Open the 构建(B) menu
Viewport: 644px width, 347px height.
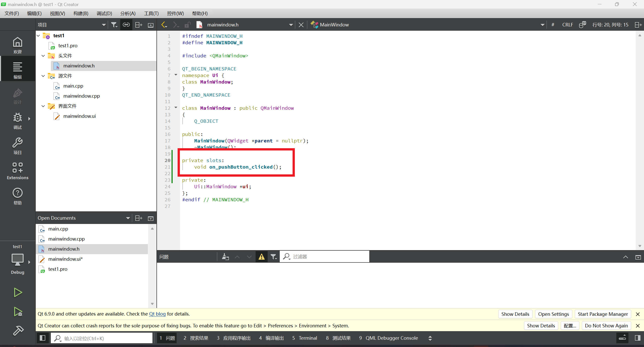tap(81, 13)
